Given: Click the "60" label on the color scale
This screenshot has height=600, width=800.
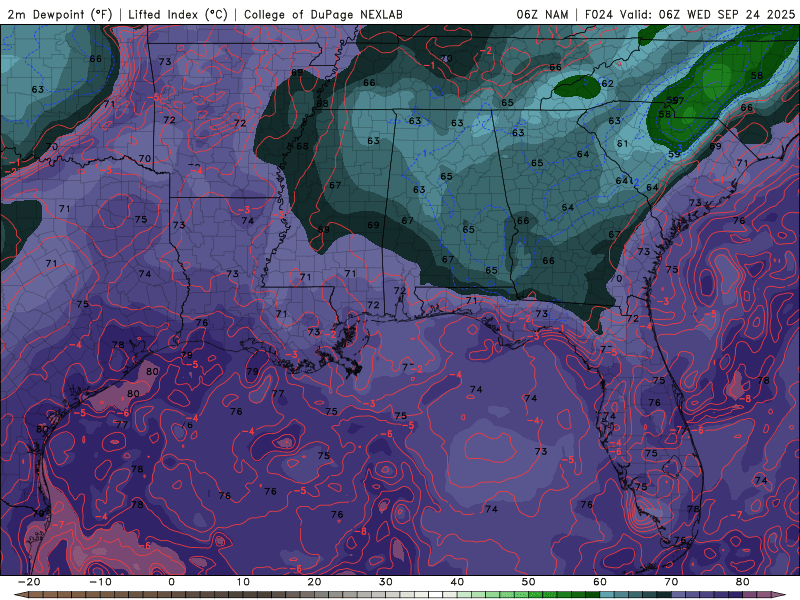Looking at the screenshot, I should pyautogui.click(x=600, y=582).
